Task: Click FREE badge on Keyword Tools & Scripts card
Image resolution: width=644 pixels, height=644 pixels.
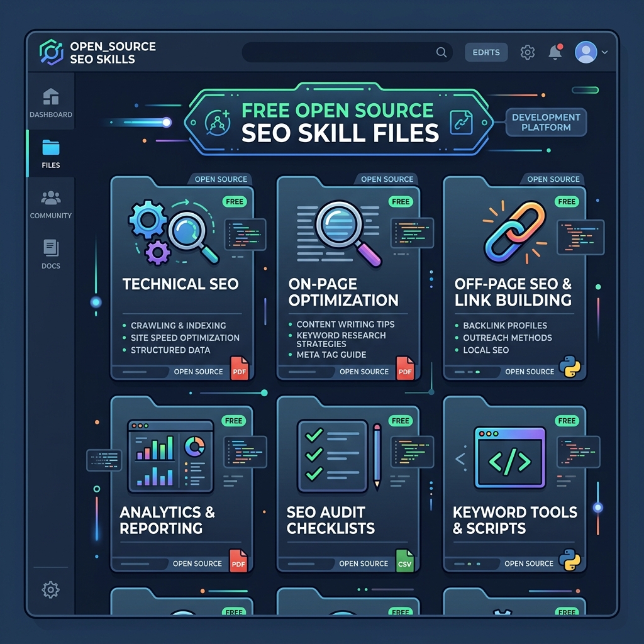Action: (x=567, y=421)
